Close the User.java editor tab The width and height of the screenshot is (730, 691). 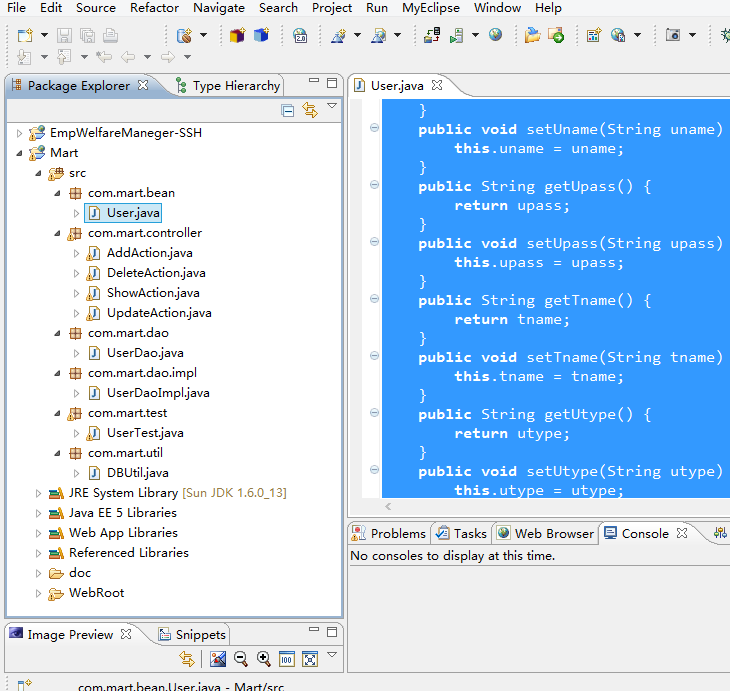click(437, 85)
